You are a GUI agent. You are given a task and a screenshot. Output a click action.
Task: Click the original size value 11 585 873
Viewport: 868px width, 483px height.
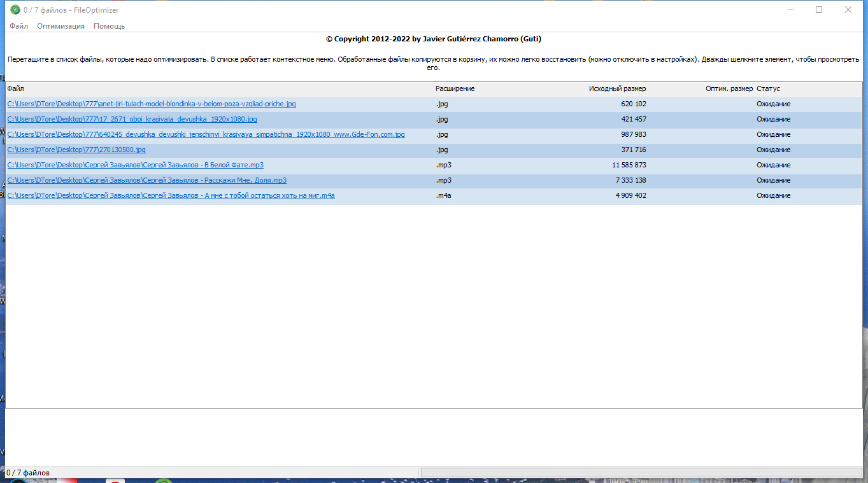pyautogui.click(x=629, y=165)
